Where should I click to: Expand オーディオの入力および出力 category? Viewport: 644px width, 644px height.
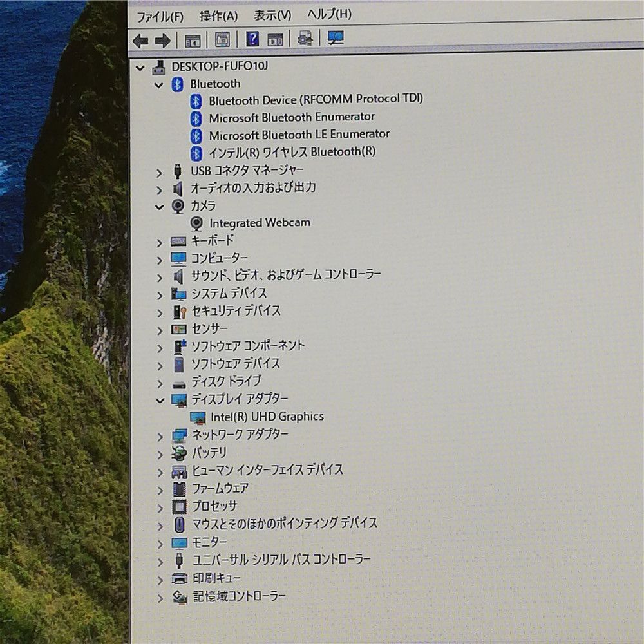point(159,191)
